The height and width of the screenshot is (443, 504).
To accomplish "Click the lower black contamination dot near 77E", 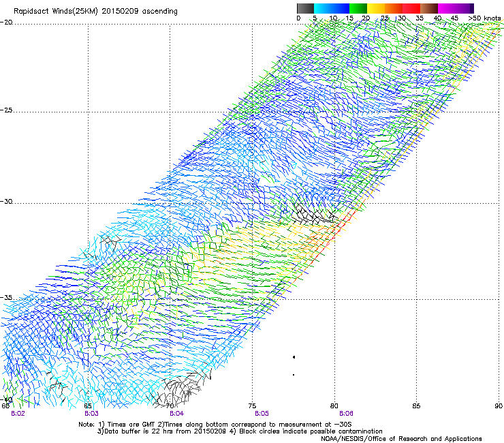I will point(294,374).
